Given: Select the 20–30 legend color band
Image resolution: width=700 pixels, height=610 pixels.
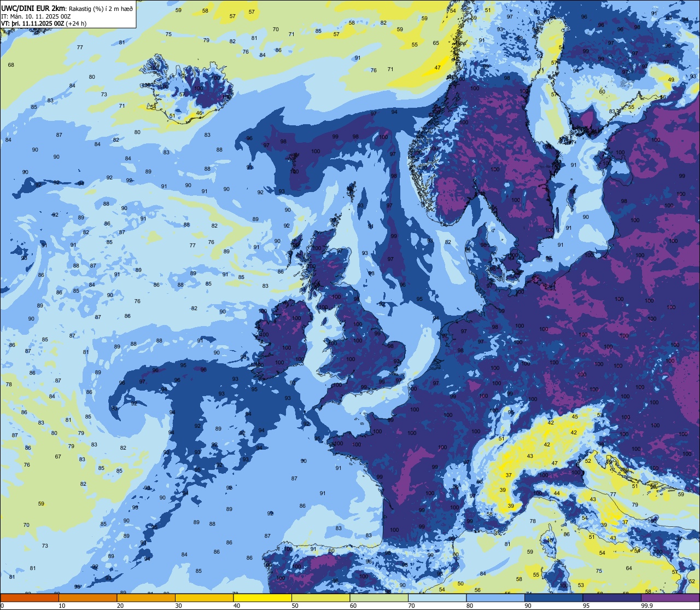Looking at the screenshot, I should [x=146, y=597].
